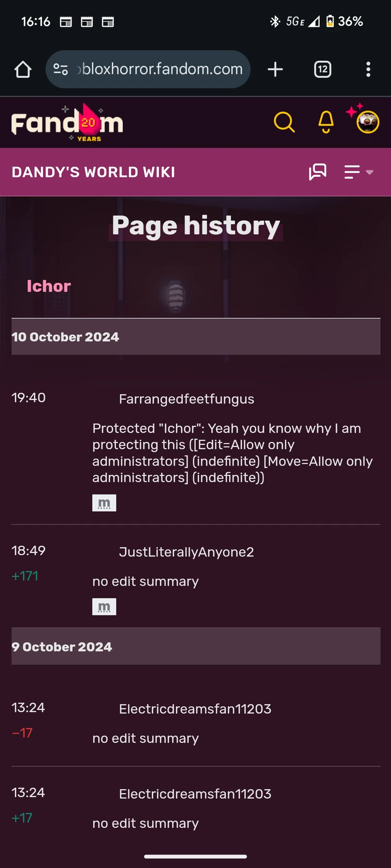Screen dimensions: 391x868
Task: Open 19:40 revision from 10 October
Action: [x=28, y=398]
